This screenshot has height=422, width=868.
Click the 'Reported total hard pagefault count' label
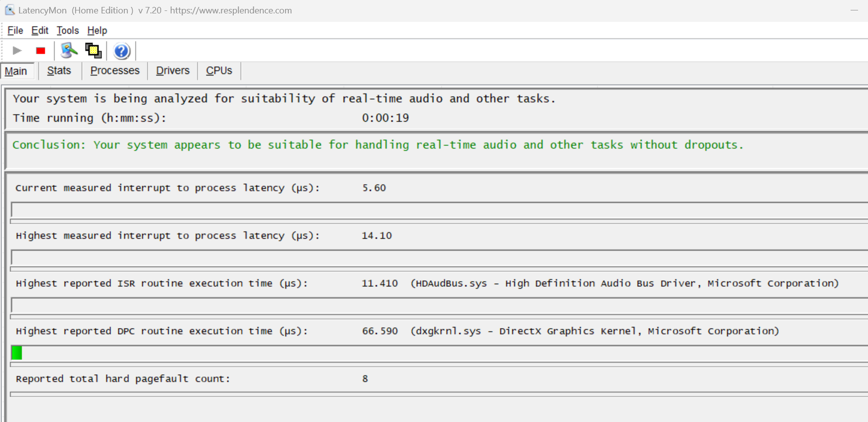point(123,379)
